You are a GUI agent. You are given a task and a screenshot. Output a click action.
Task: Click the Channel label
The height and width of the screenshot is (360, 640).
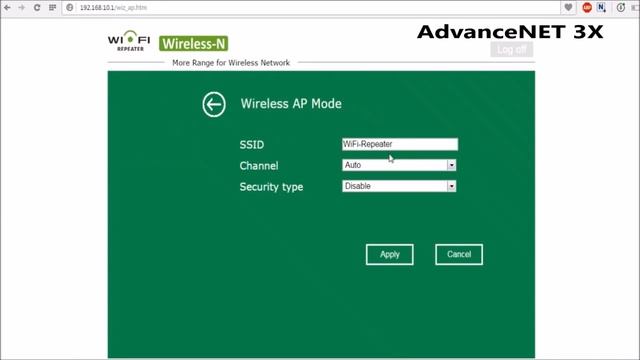coord(259,166)
